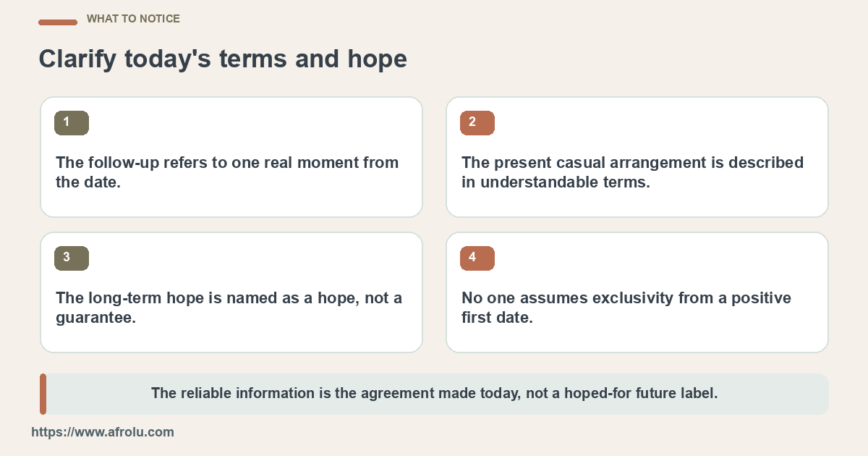Click the number 2 badge
This screenshot has height=456, width=868.
pyautogui.click(x=477, y=123)
